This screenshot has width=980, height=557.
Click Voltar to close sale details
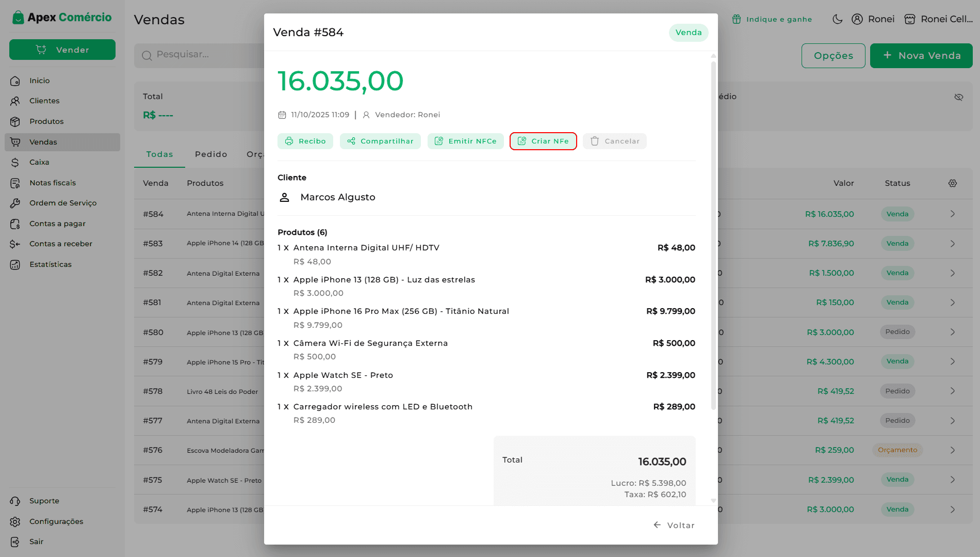click(674, 525)
